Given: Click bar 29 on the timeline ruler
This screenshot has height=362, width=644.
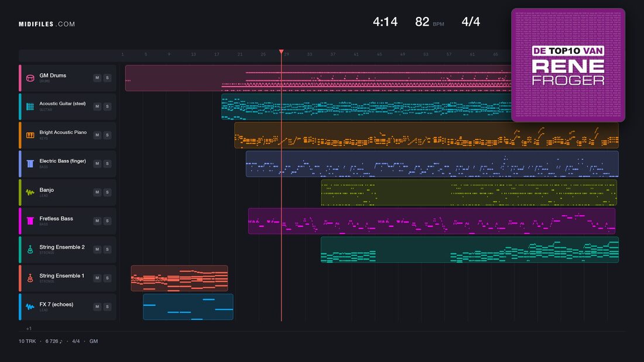Looking at the screenshot, I should tap(286, 54).
